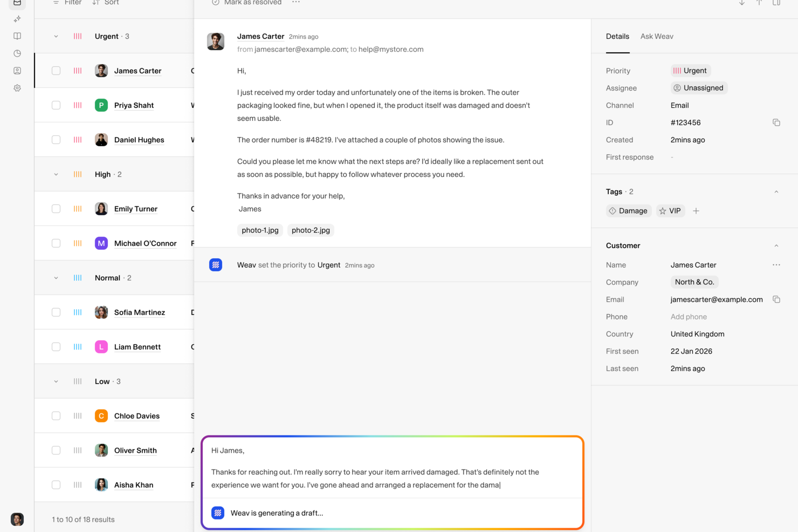Screen dimensions: 798x532
Task: Select James Carter ticket checkbox
Action: (56, 71)
